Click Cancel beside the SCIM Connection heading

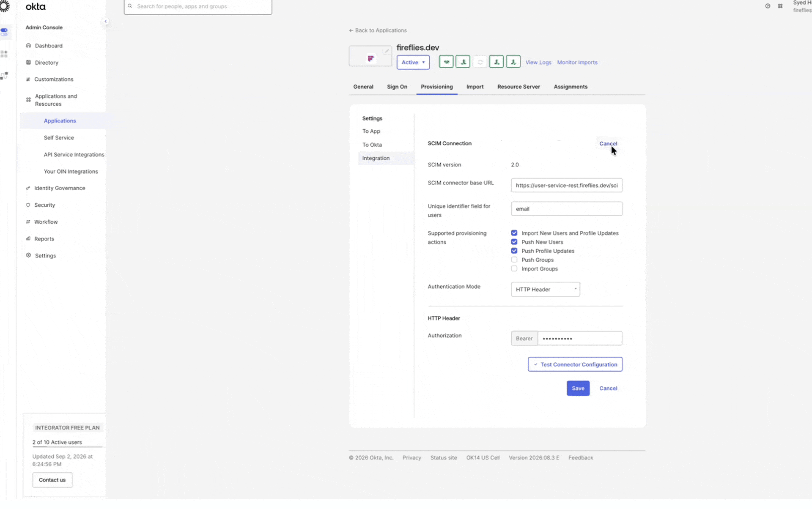[x=608, y=144]
